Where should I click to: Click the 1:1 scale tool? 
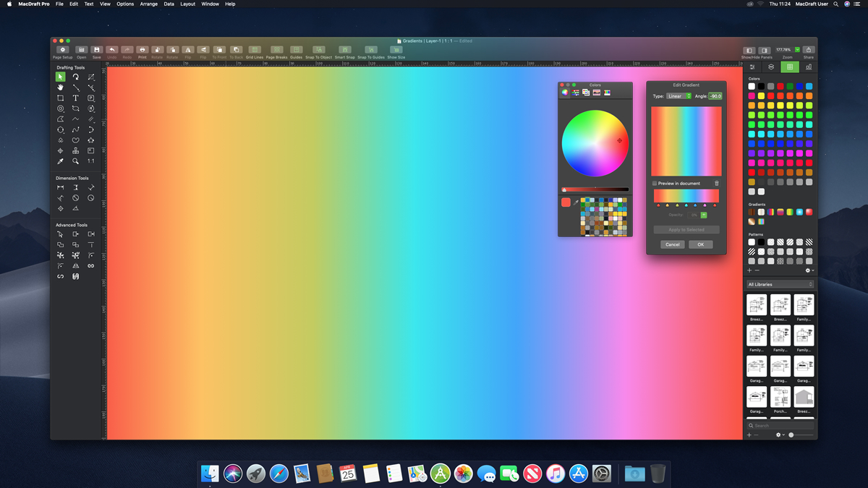pyautogui.click(x=91, y=161)
